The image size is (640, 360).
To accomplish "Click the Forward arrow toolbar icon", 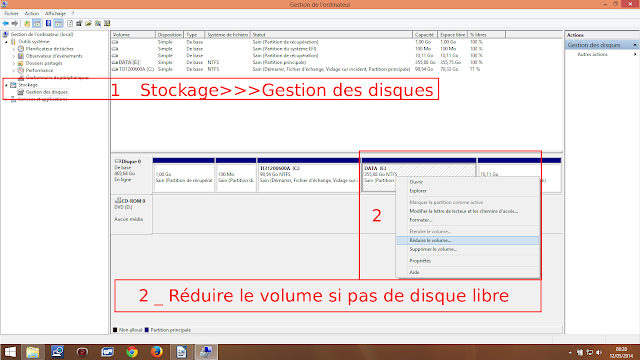I will click(x=15, y=24).
